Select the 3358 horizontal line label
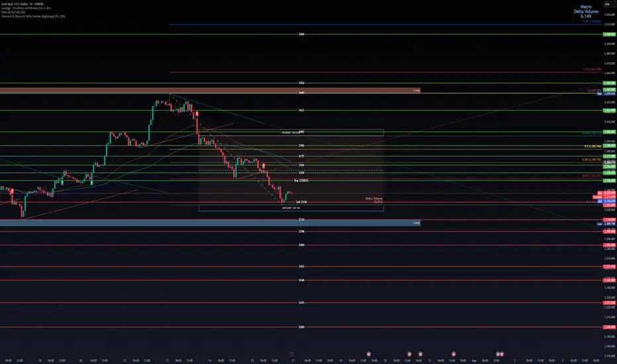Image resolution: width=617 pixels, height=364 pixels. click(x=301, y=173)
